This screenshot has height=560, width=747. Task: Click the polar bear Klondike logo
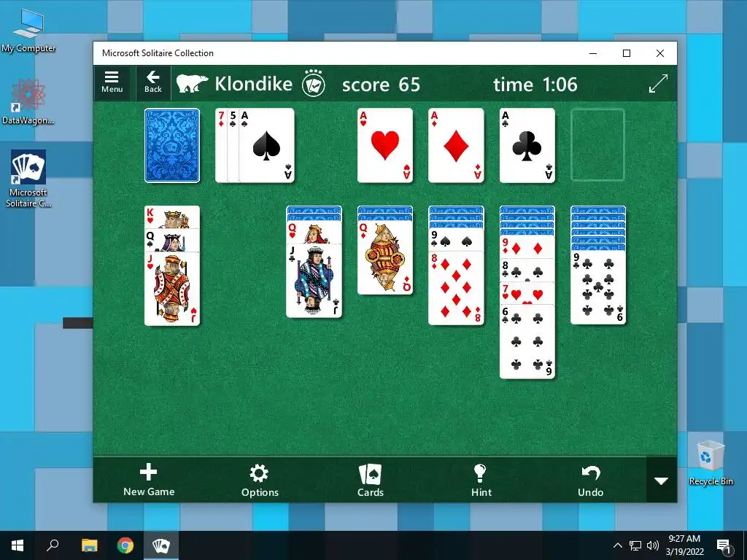192,84
